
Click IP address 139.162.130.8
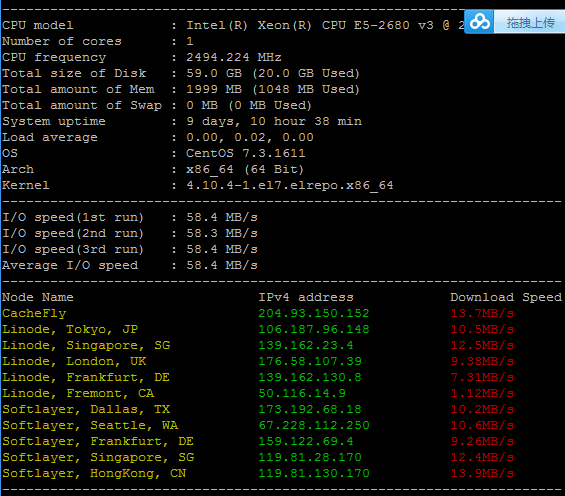coord(310,377)
